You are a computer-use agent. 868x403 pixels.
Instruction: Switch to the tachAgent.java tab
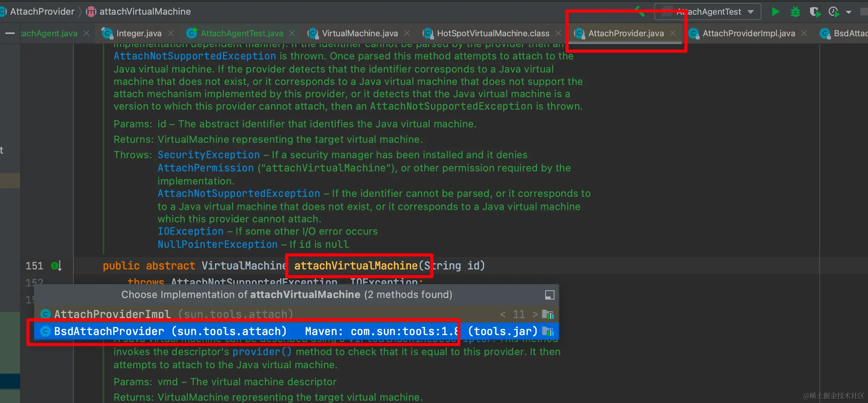pos(49,34)
